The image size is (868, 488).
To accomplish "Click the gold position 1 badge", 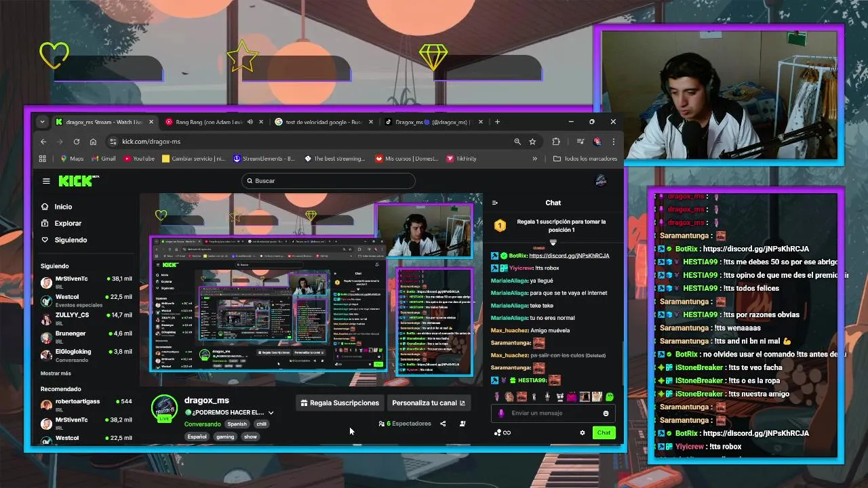I will coord(500,226).
